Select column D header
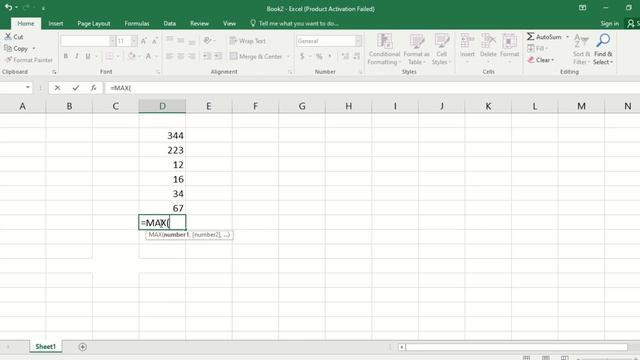Screen dimensions: 640x360 162,106
